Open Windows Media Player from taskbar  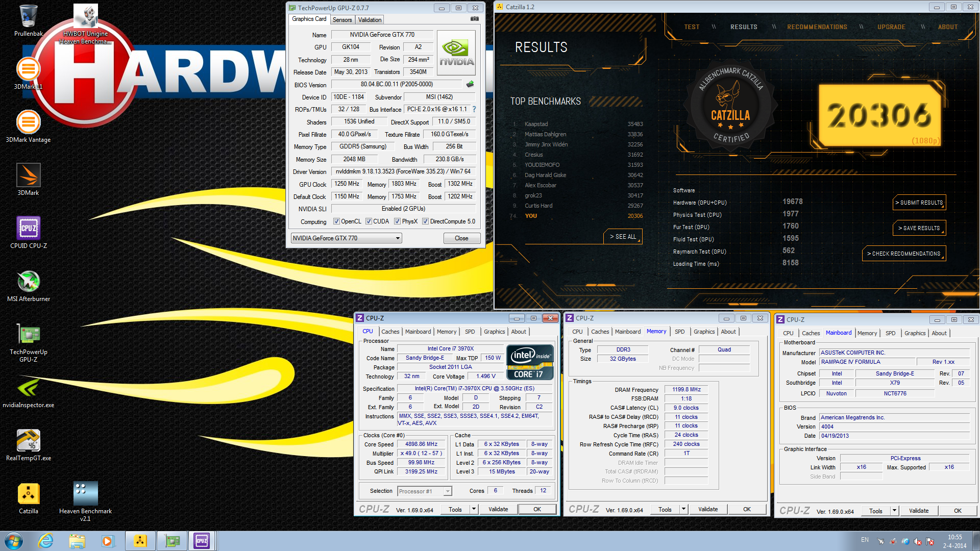[107, 541]
